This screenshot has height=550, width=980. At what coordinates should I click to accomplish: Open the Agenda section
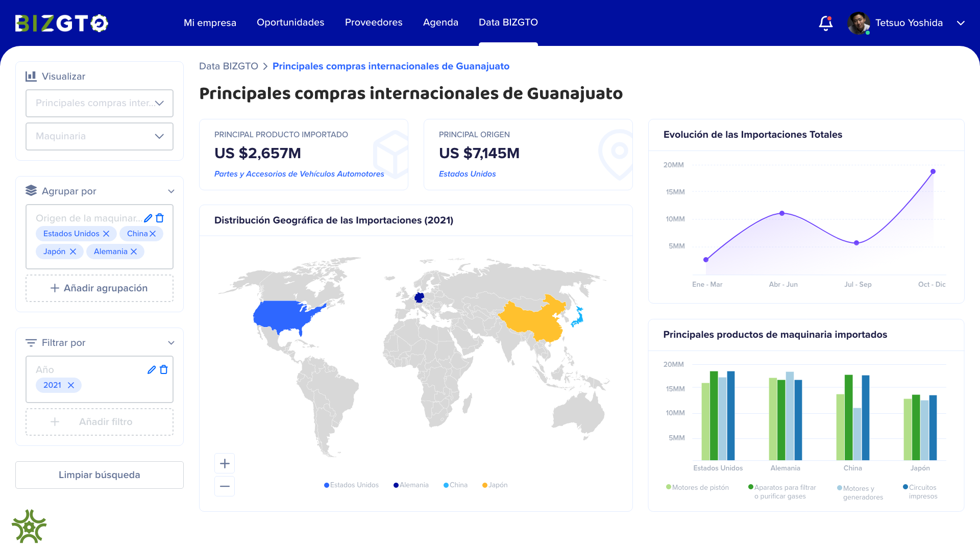pos(440,22)
